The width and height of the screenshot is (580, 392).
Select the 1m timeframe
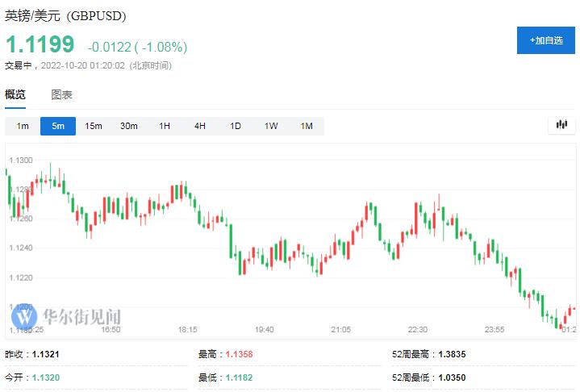pyautogui.click(x=23, y=126)
